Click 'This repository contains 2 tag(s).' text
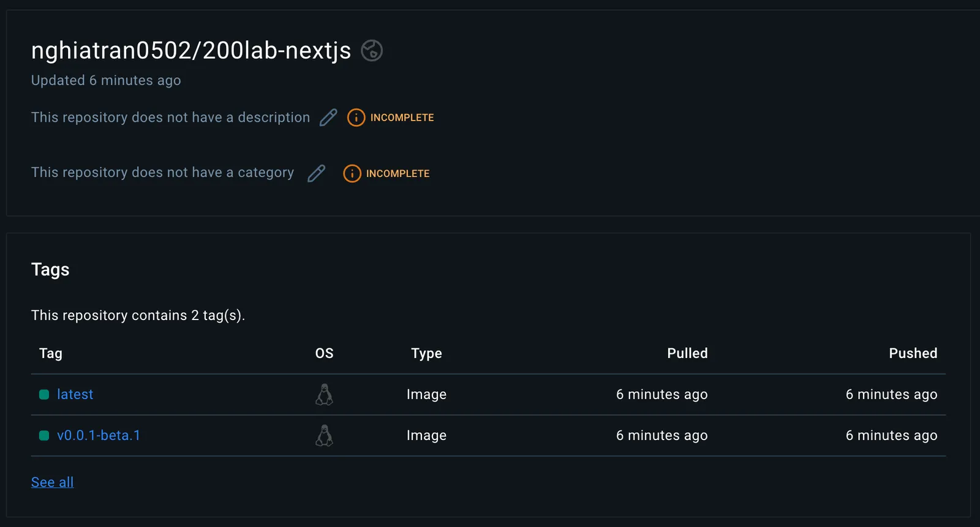The width and height of the screenshot is (980, 527). tap(138, 315)
